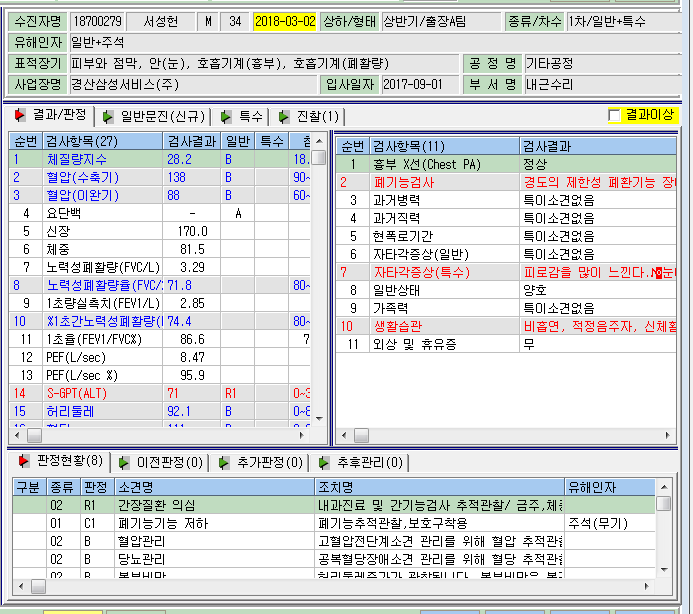Click the green flag icon beside 일반문진(신규)
Screen dimensions: 693x614
(107, 117)
